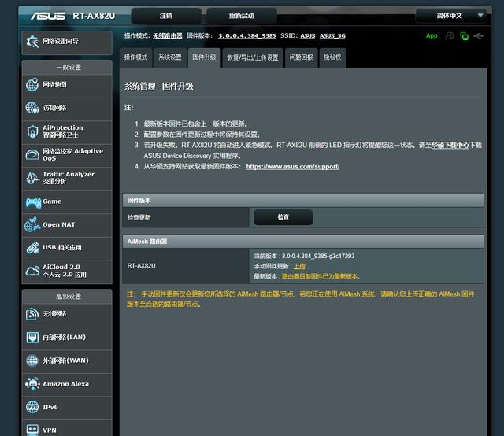504x436 pixels.
Task: Click the ASUS Download Center link
Action: tap(450, 146)
